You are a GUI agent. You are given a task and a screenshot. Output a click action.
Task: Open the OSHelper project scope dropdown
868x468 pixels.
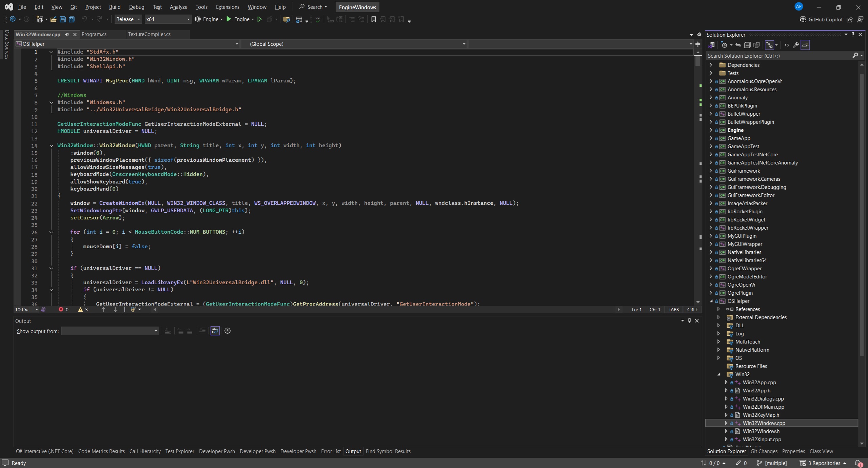pos(127,44)
